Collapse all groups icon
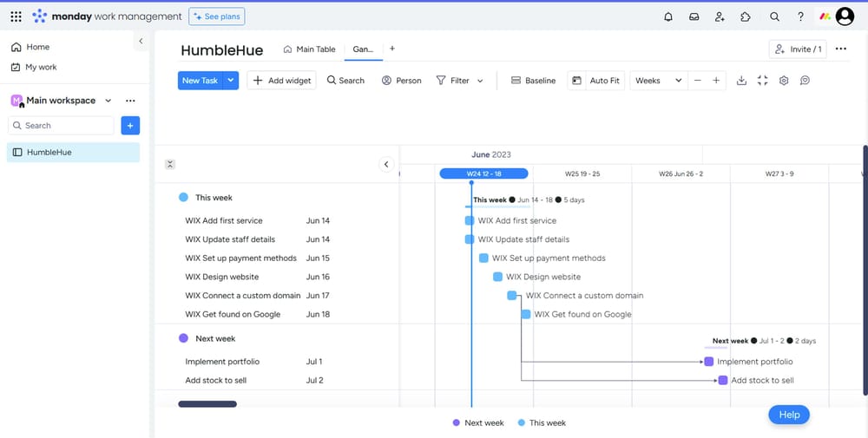The image size is (868, 438). [x=170, y=164]
